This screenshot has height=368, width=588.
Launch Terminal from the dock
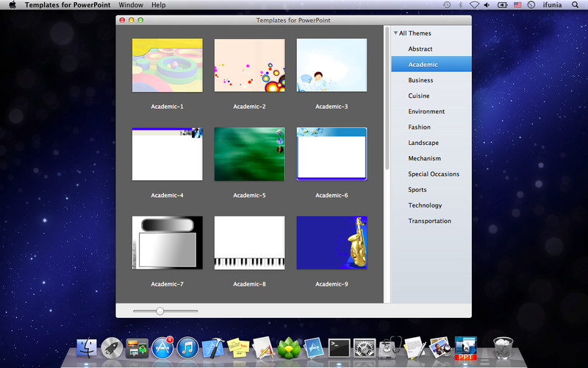point(339,348)
